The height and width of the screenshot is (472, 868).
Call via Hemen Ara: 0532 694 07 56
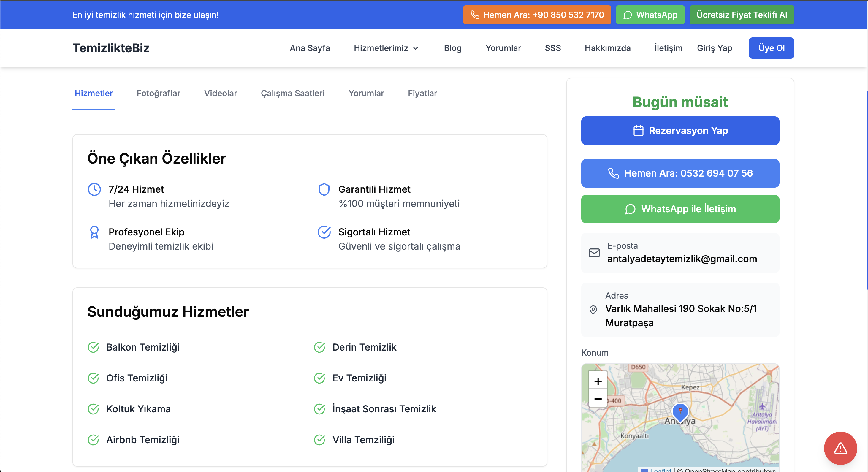coord(680,173)
